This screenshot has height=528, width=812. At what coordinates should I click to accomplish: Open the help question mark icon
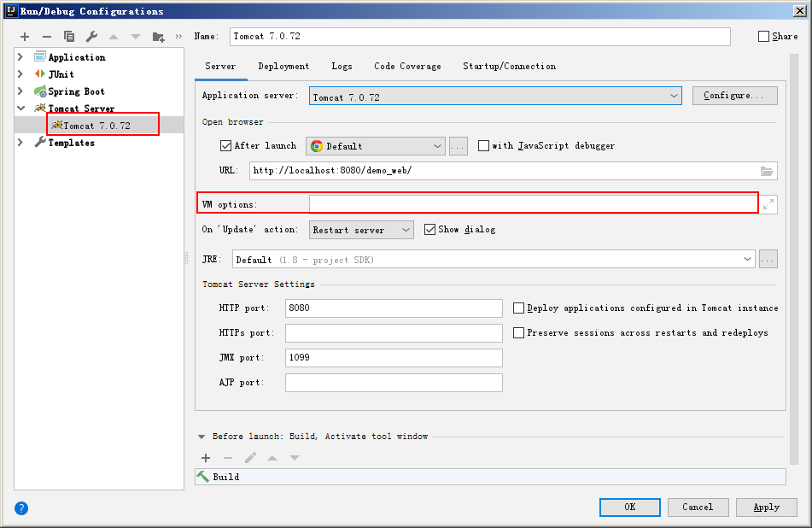tap(20, 507)
